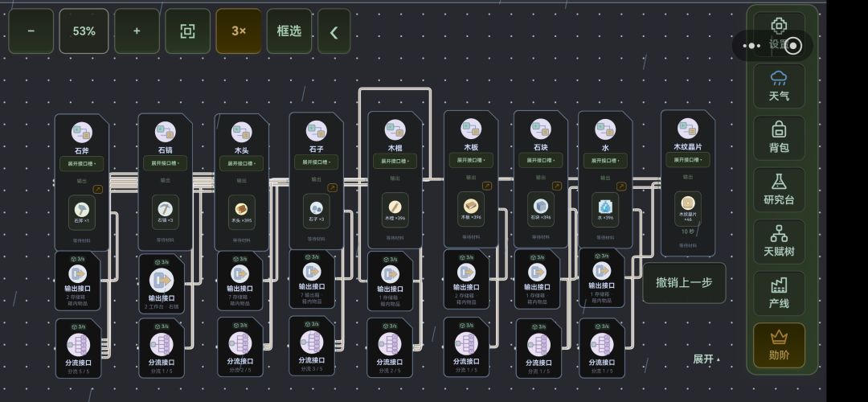The image size is (868, 402).
Task: Click the fit-to-screen frame icon in toolbar
Action: (187, 31)
